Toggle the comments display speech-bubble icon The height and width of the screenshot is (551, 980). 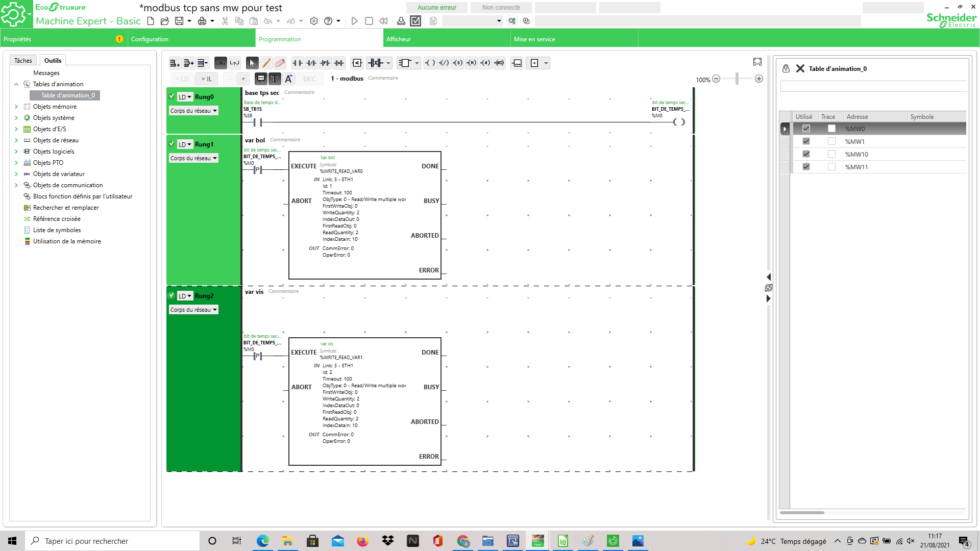(261, 79)
